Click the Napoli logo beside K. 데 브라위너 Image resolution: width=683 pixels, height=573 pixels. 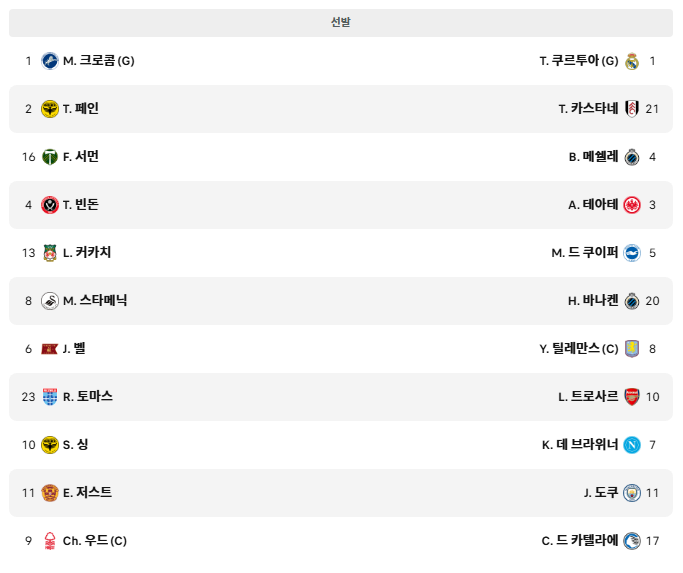632,445
